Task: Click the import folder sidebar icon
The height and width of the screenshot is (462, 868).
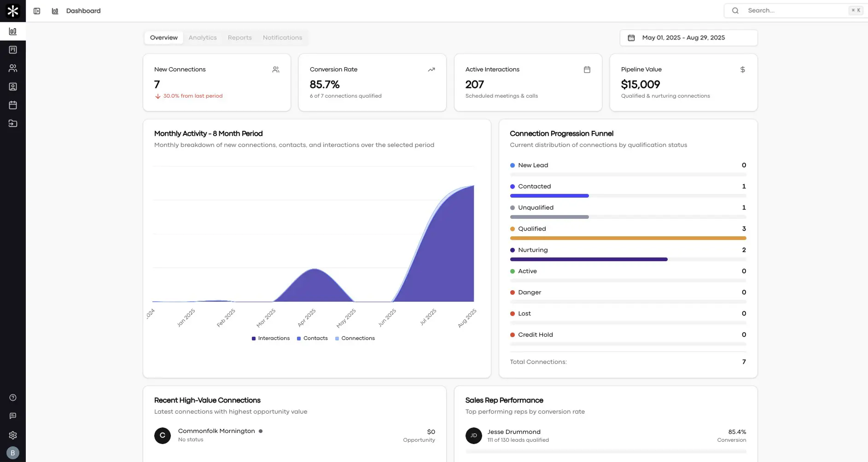Action: (13, 123)
